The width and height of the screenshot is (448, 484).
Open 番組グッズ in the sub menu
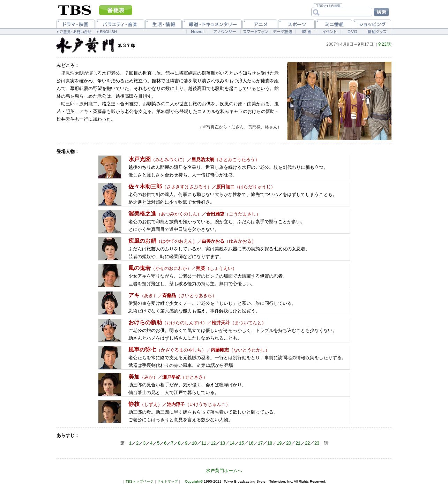click(377, 32)
